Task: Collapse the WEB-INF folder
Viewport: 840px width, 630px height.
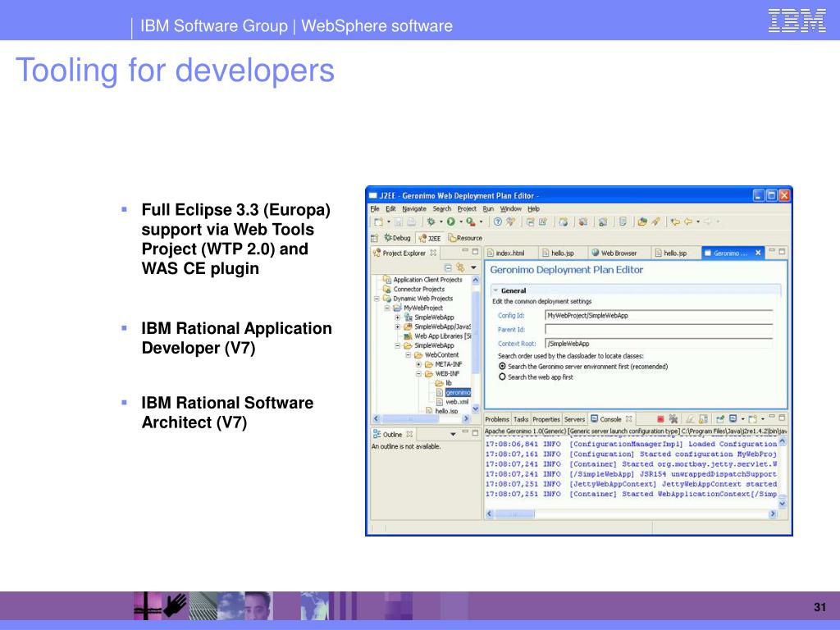Action: point(418,374)
